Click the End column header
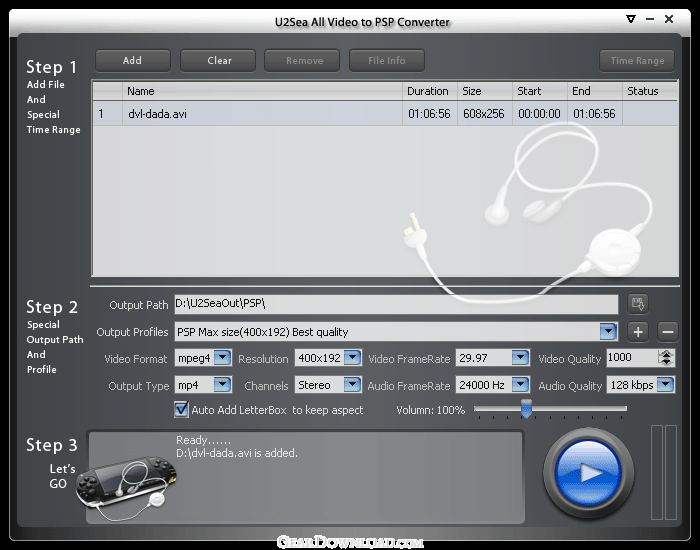The height and width of the screenshot is (550, 700). [x=595, y=91]
